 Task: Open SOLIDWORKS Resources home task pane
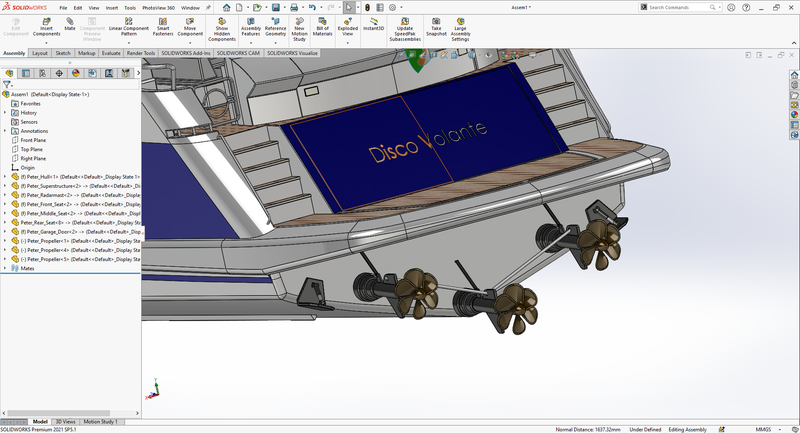(x=794, y=75)
